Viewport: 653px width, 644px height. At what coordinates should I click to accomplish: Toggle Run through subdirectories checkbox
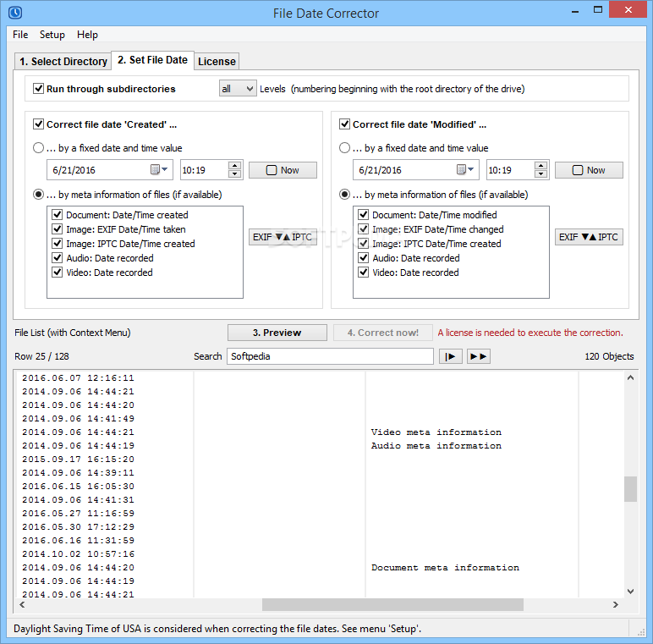(38, 89)
